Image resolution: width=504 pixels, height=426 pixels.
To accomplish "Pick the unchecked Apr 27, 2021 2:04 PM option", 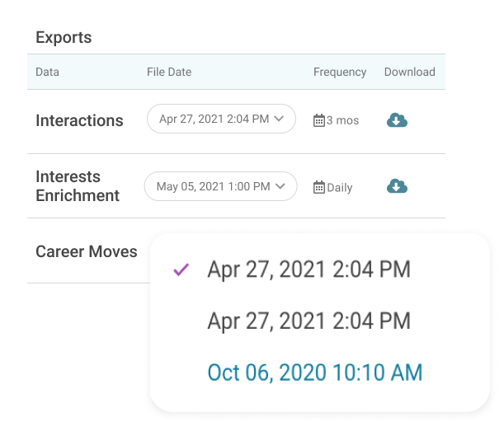I will (x=309, y=321).
